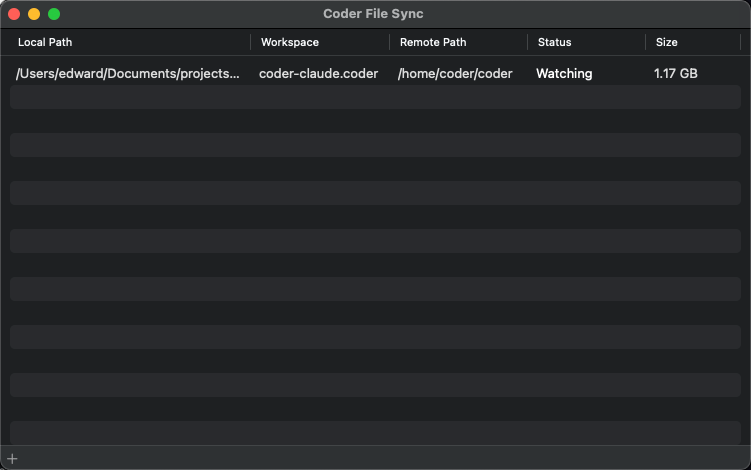Click the Size column header
Screen dimensions: 751x470
click(666, 42)
